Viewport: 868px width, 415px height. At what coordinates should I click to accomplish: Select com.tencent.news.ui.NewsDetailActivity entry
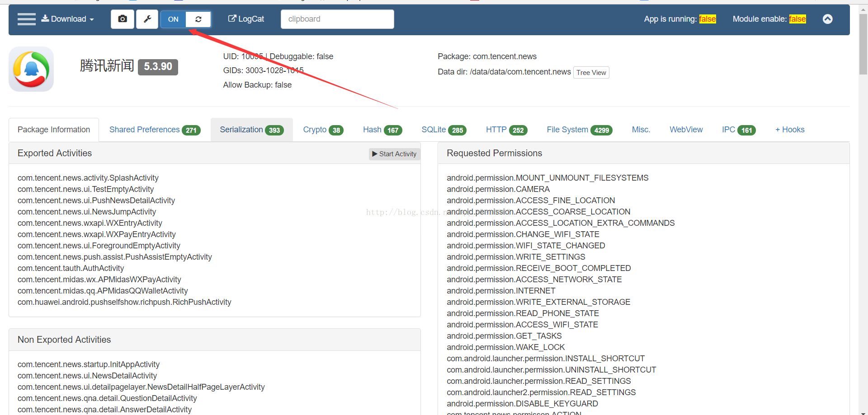pos(87,376)
